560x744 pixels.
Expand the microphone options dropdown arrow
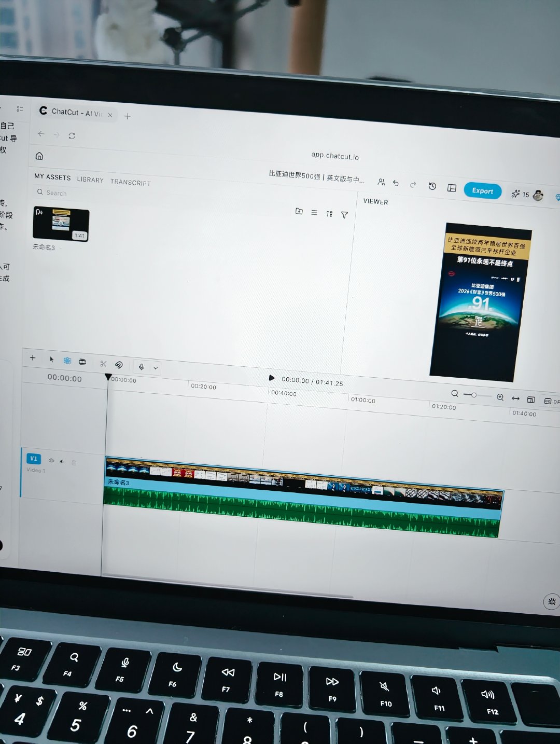point(155,368)
